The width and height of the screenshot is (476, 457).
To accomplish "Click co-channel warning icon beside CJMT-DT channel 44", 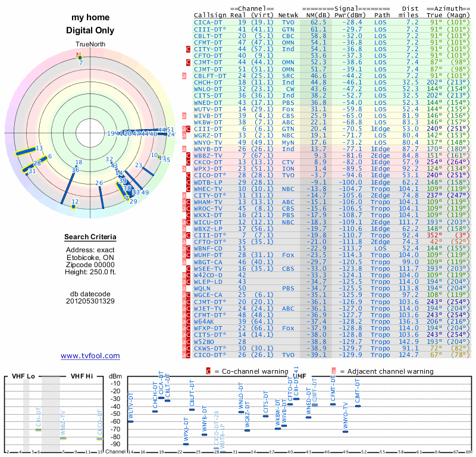I will point(189,62).
